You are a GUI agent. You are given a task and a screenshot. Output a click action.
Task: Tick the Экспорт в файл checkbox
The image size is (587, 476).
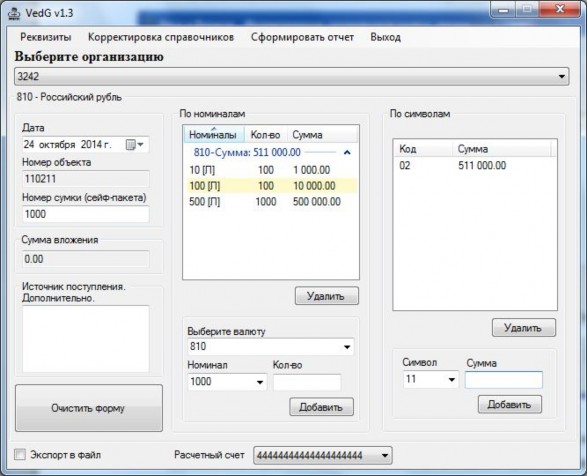click(20, 455)
